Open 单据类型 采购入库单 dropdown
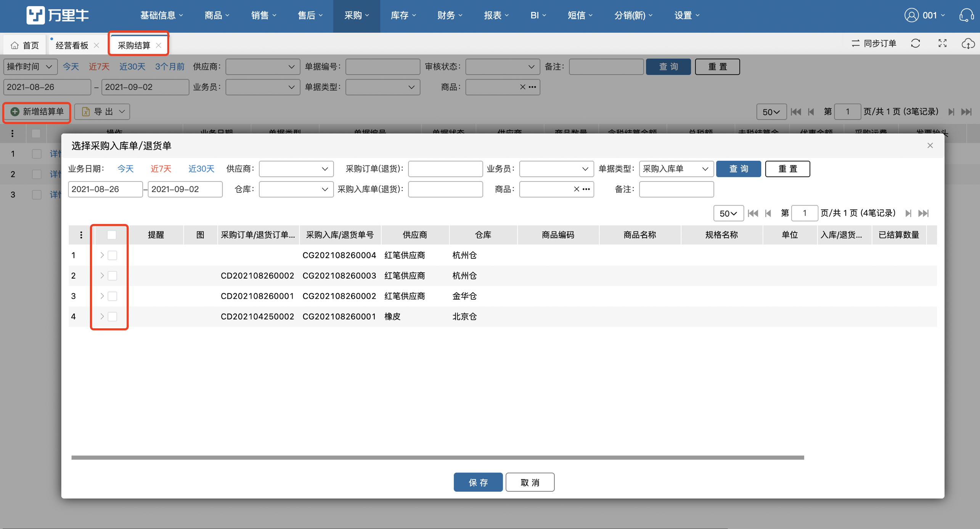The image size is (980, 529). pos(676,169)
